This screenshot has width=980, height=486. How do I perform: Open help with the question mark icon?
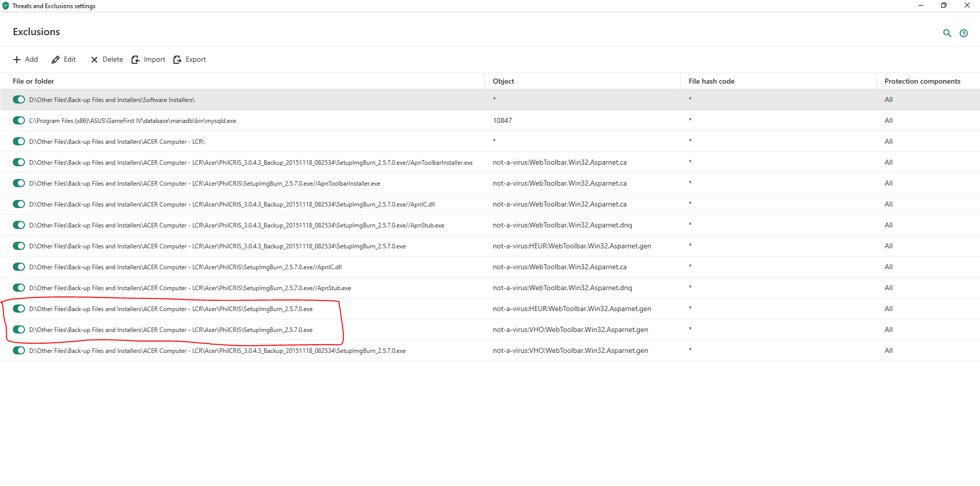point(963,33)
